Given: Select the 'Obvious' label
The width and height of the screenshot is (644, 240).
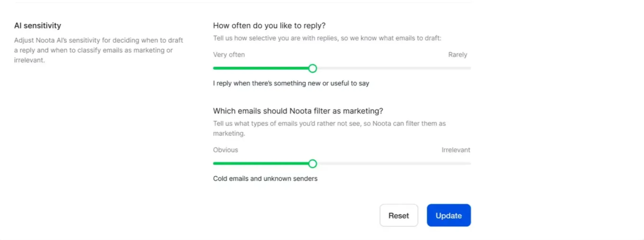Looking at the screenshot, I should (225, 150).
